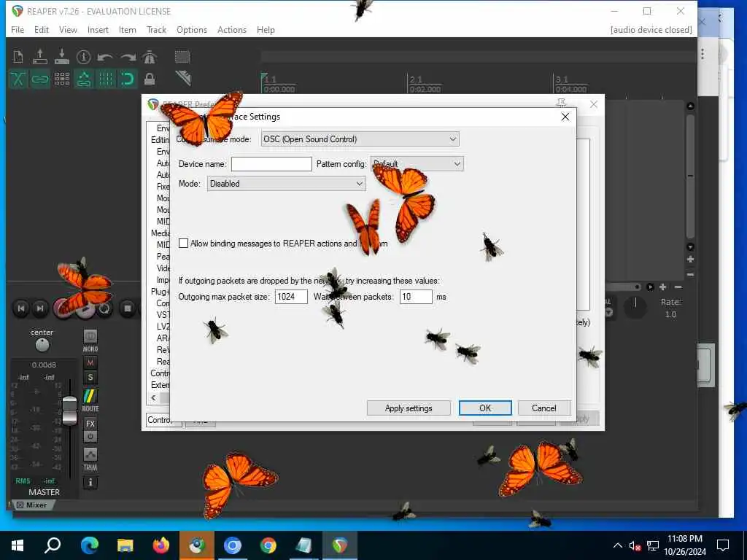Open File Explorer from taskbar

pyautogui.click(x=125, y=545)
